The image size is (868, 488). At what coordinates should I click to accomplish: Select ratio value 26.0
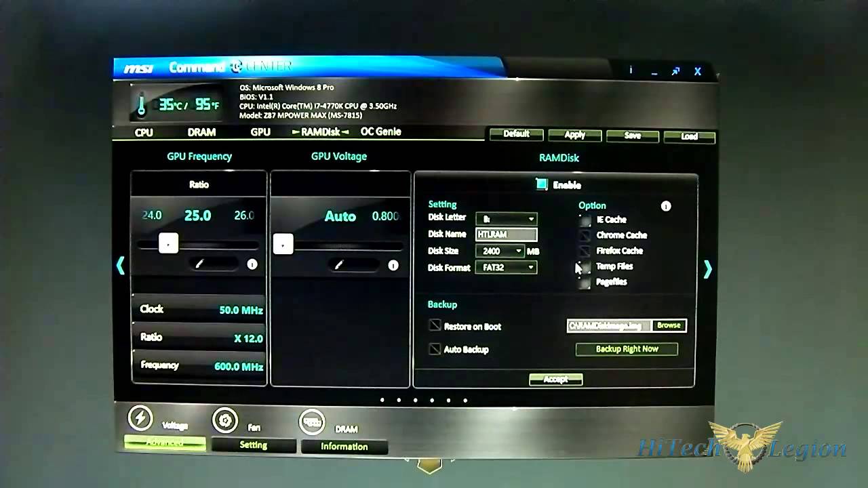244,216
